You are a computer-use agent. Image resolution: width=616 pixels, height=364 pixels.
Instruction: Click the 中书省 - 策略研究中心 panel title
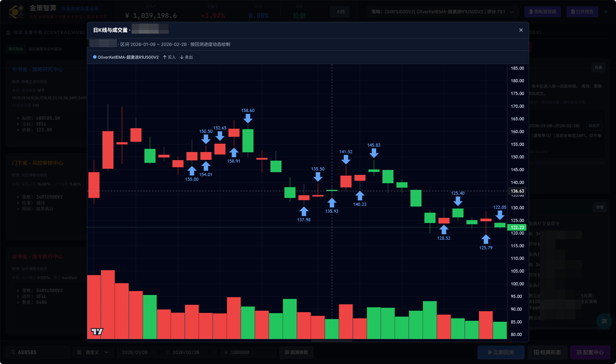point(38,70)
